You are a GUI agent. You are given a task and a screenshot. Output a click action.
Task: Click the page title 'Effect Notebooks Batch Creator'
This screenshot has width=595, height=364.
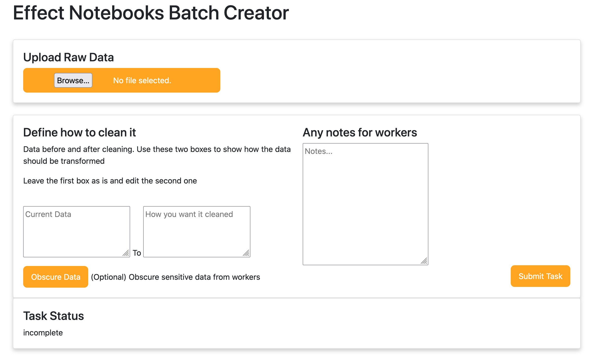point(151,13)
